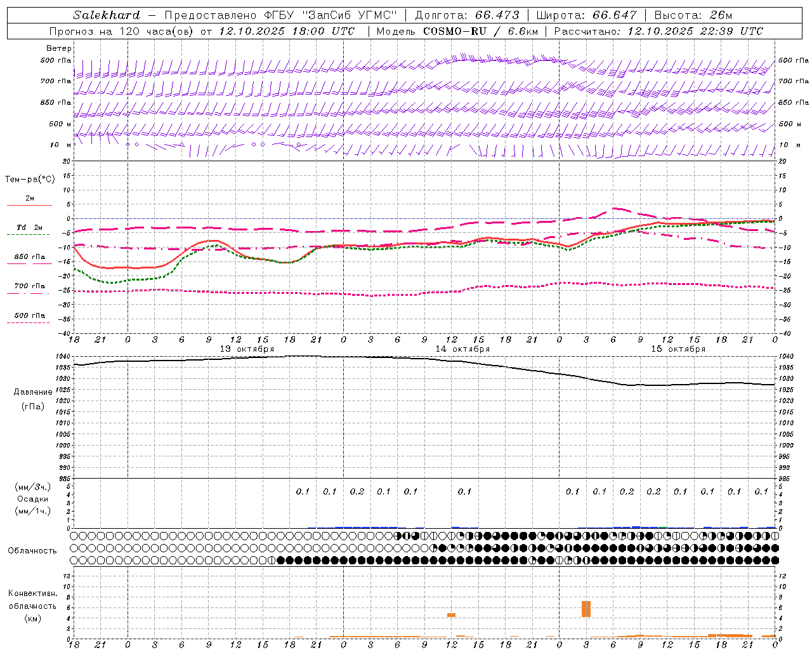The image size is (812, 650).
Task: Select the Осадки precipitation heading
Action: coord(33,499)
